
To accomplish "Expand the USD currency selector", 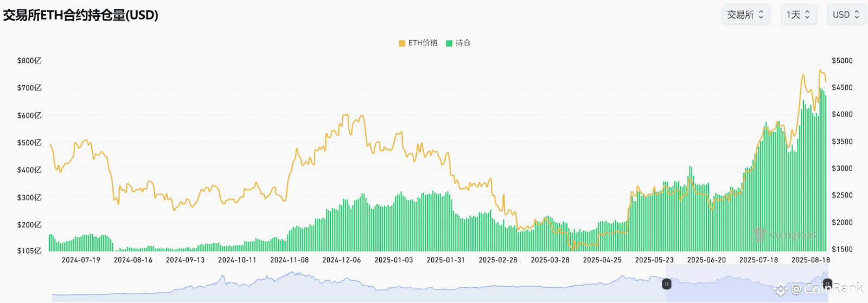I will coord(846,15).
